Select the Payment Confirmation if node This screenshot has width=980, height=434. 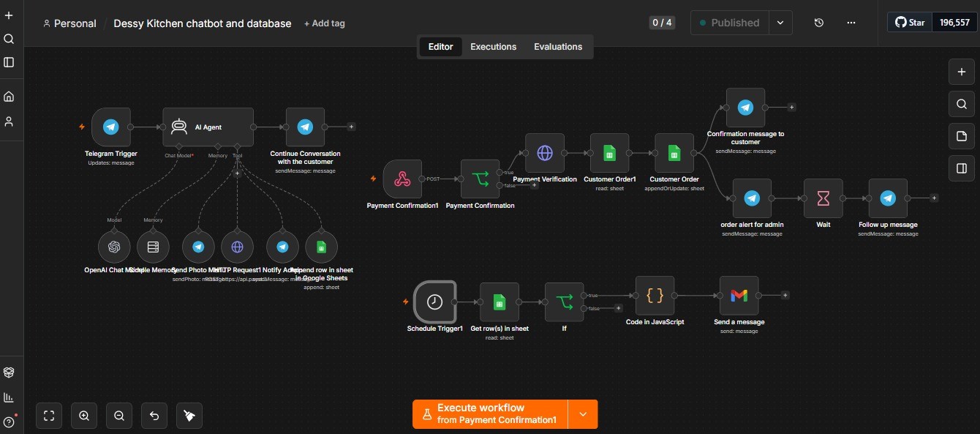[x=480, y=179]
